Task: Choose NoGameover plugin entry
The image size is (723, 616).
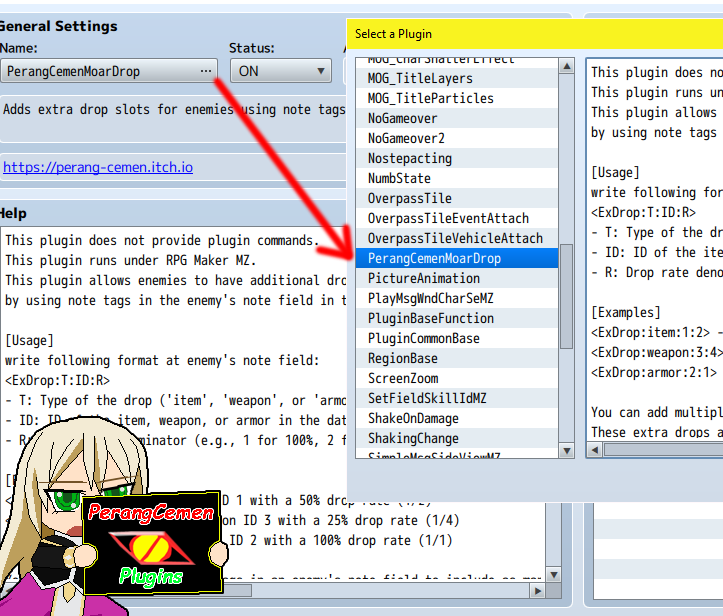Action: (456, 118)
